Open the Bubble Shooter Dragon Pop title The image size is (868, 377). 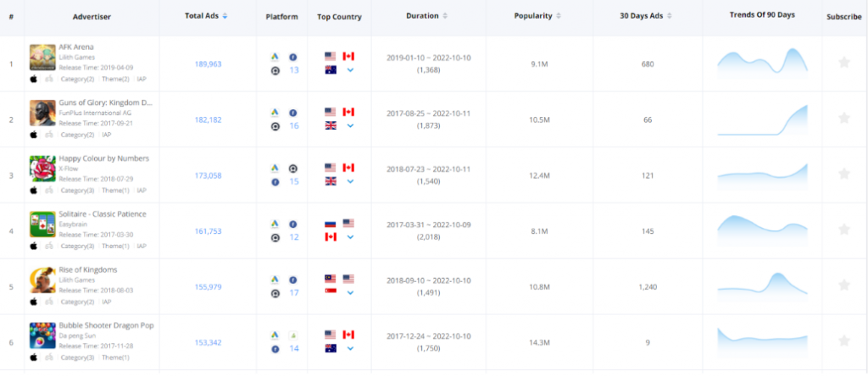(106, 325)
